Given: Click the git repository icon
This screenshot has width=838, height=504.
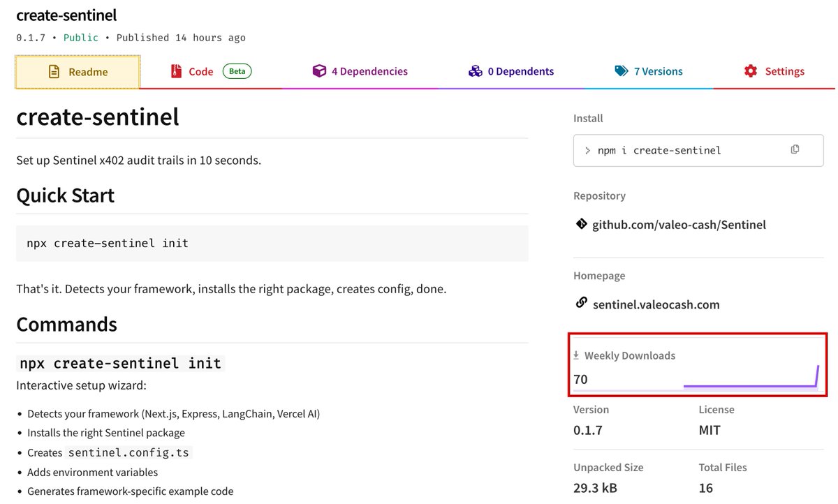Looking at the screenshot, I should click(580, 224).
